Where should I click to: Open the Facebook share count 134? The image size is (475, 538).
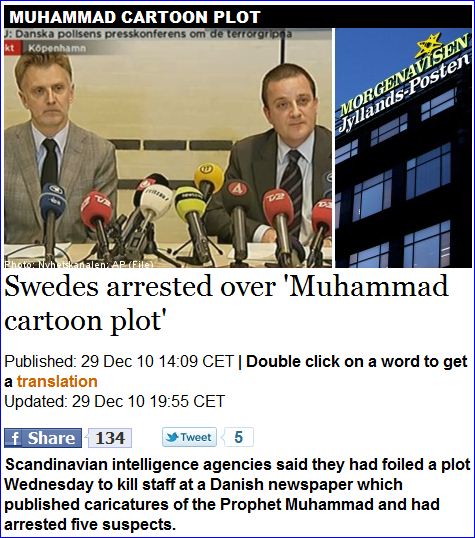click(x=110, y=438)
